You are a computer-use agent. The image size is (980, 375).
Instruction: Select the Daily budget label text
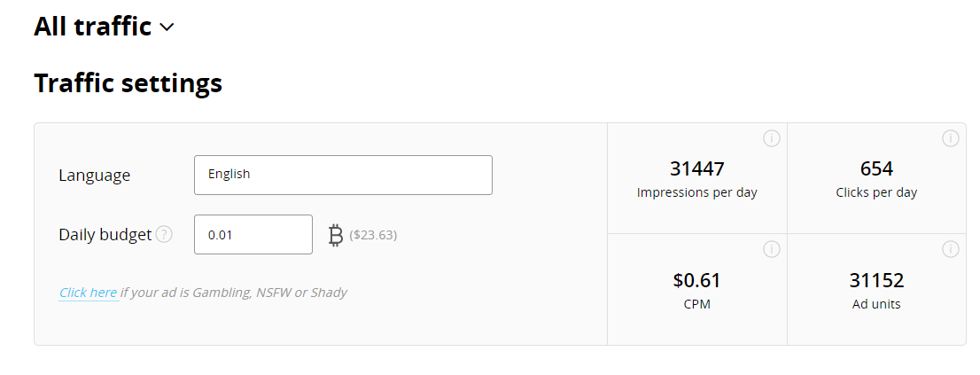click(105, 235)
